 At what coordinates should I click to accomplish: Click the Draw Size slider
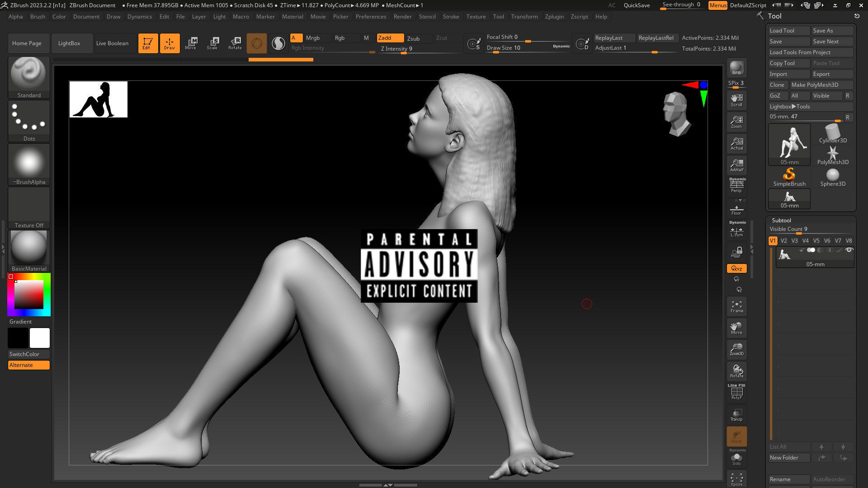click(528, 48)
